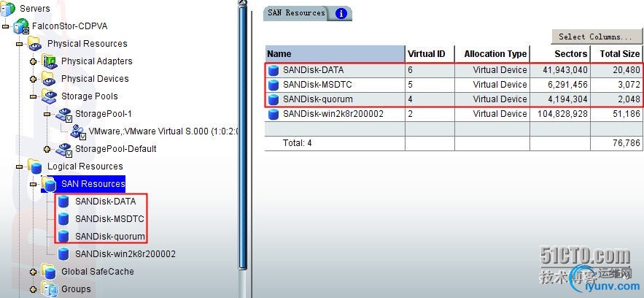Click the Groups icon in tree
This screenshot has width=644, height=298.
[50, 290]
